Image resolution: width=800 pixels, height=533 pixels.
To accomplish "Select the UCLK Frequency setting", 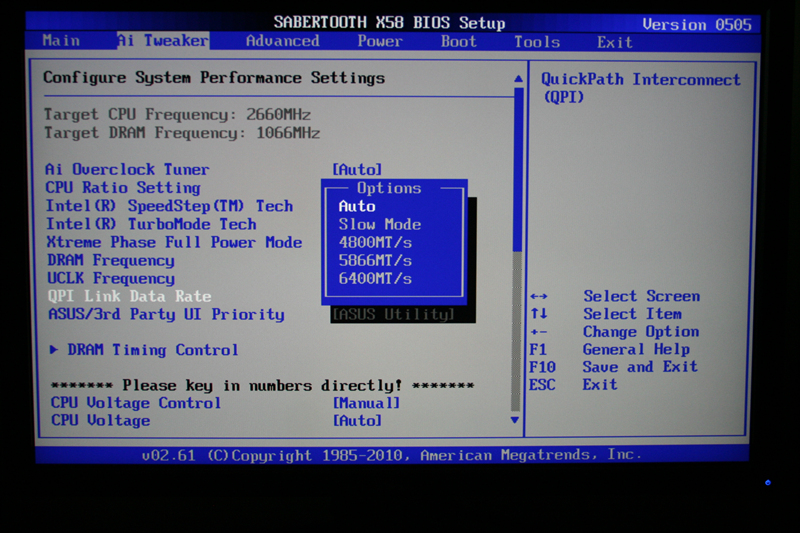I will [x=111, y=278].
